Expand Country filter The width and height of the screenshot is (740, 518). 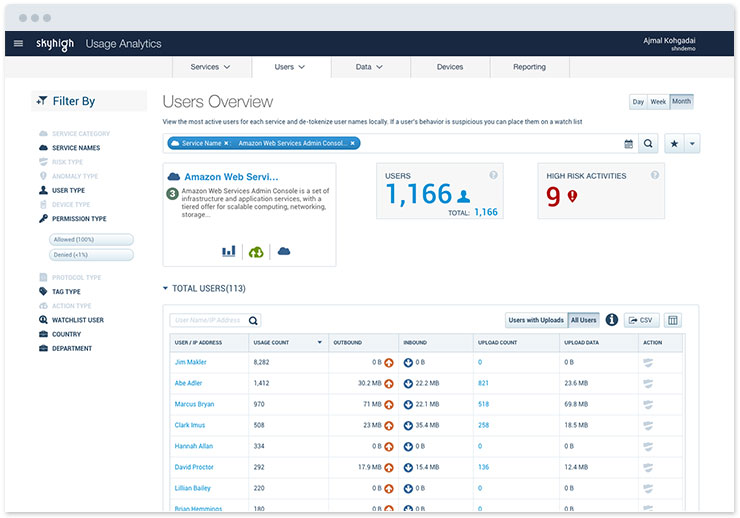tap(60, 334)
